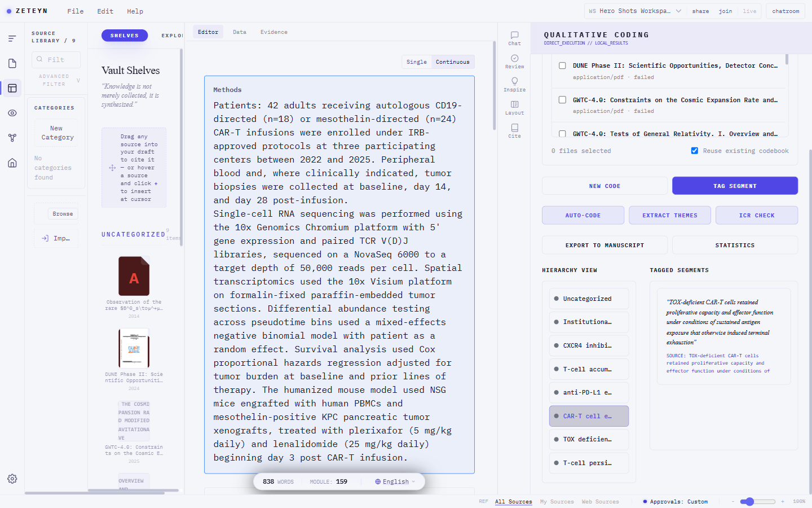Image resolution: width=812 pixels, height=508 pixels.
Task: Click the Tag Segment button
Action: click(x=735, y=186)
